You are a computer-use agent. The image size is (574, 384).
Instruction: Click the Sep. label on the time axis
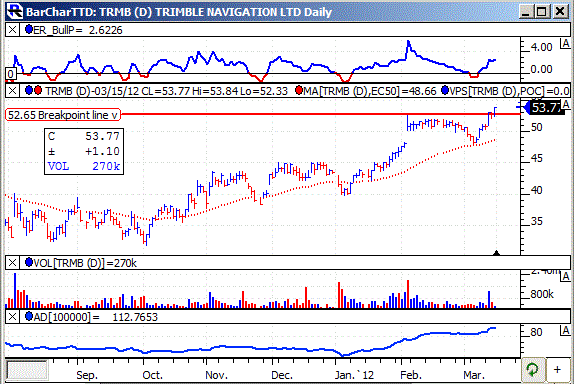click(x=87, y=375)
